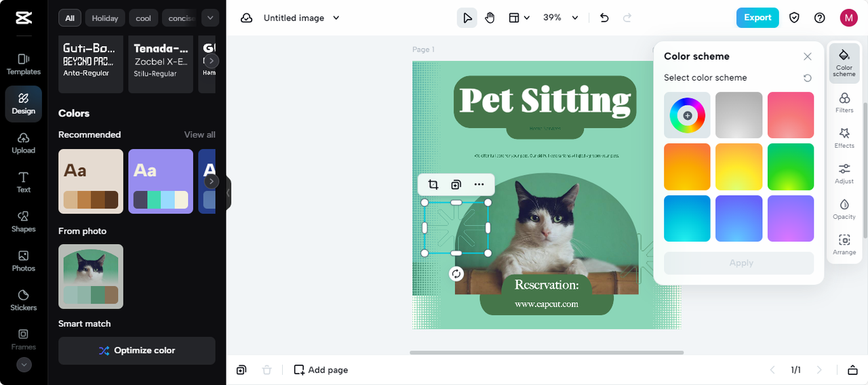This screenshot has height=385, width=868.
Task: Select the purple magenta gradient color scheme
Action: (791, 218)
